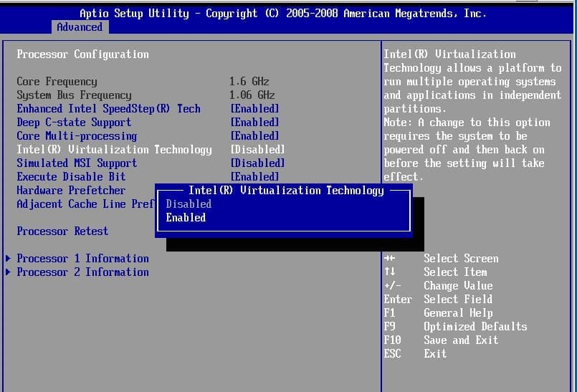Open the Simulated MSI Support Disabled value

point(257,163)
